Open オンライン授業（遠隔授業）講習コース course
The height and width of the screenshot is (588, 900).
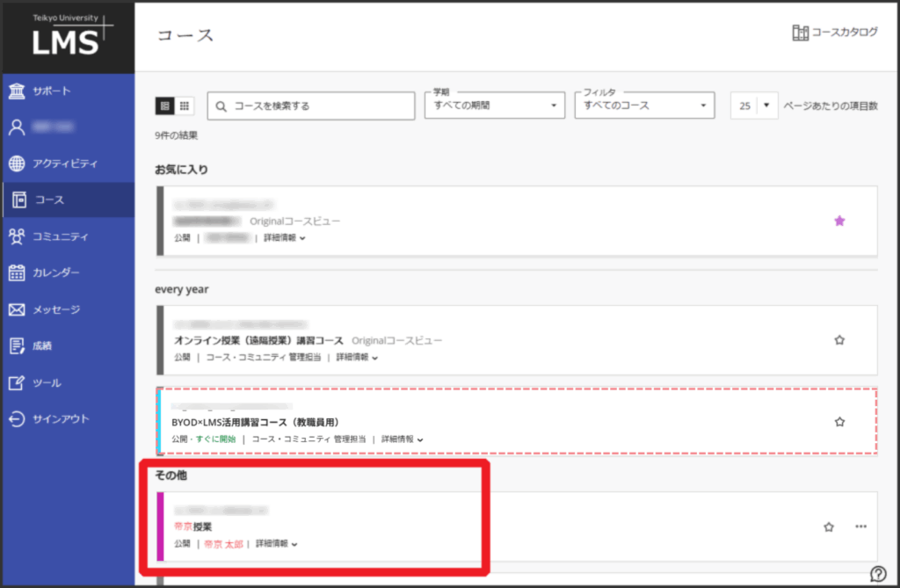point(260,340)
